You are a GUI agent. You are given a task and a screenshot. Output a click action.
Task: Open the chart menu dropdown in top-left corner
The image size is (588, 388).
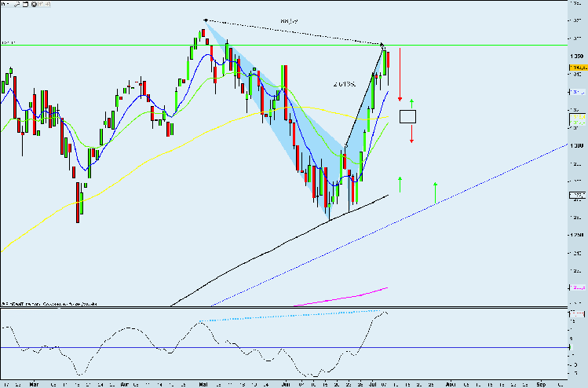point(5,4)
